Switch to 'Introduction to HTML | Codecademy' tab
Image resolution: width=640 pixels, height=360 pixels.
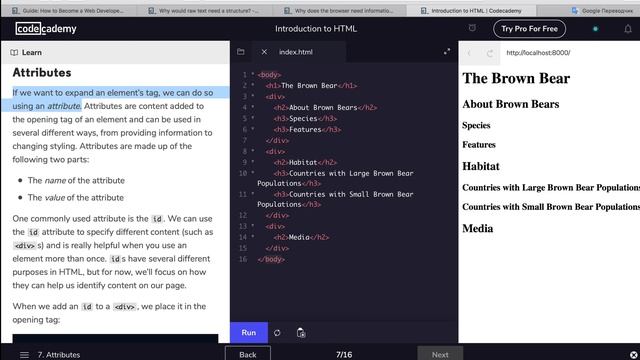[x=471, y=11]
